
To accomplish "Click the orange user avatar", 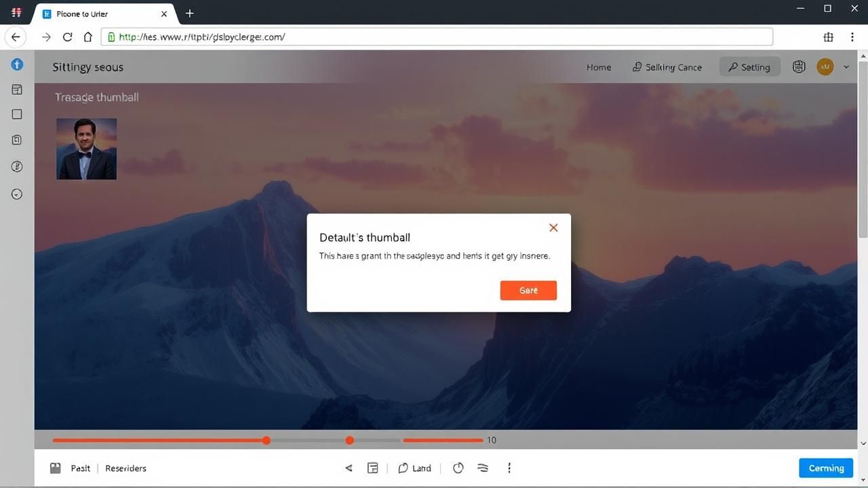I will (x=825, y=66).
